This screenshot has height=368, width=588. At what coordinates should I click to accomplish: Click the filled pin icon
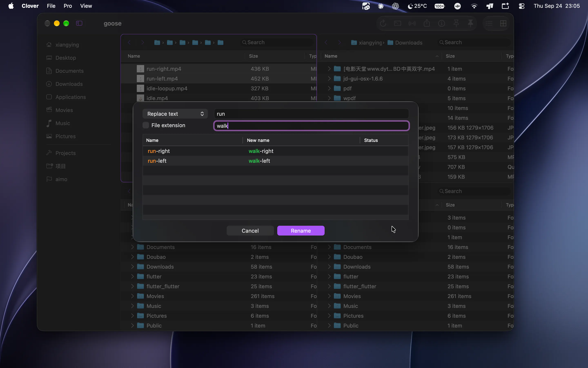pyautogui.click(x=470, y=23)
